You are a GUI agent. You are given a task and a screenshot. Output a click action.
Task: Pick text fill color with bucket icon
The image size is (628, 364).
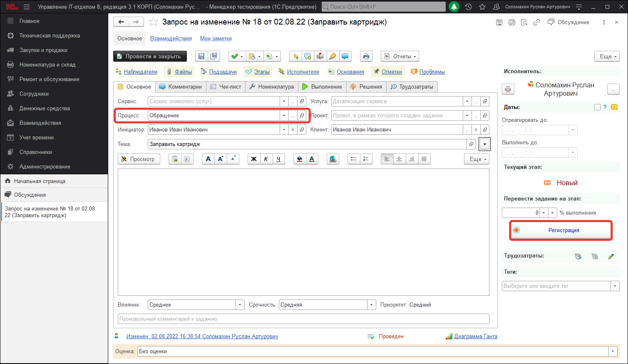click(299, 159)
